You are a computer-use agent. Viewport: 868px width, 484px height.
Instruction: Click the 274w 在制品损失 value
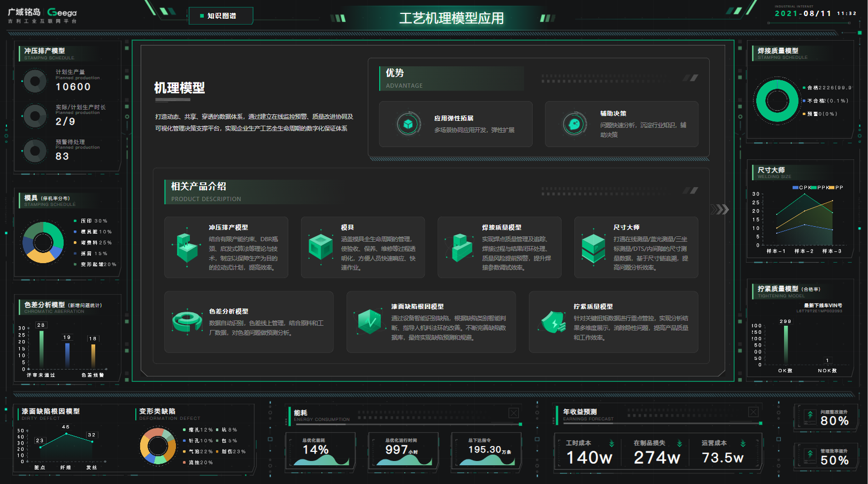657,457
